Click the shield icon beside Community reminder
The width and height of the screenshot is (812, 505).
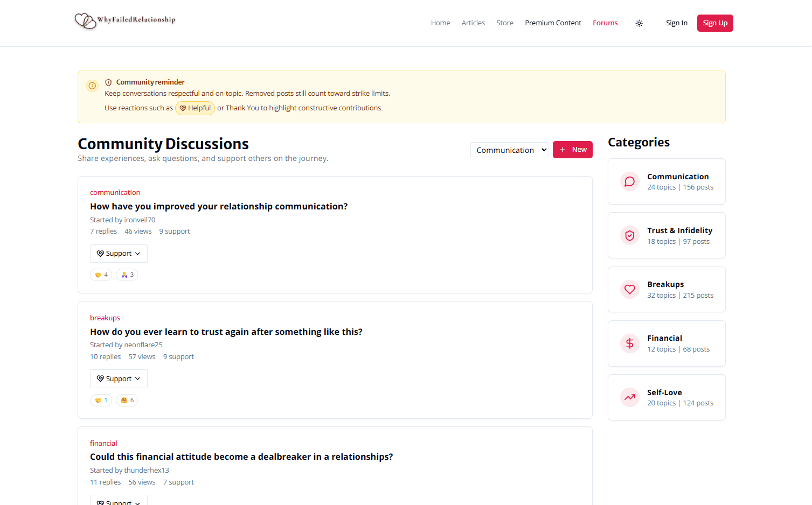coord(108,82)
